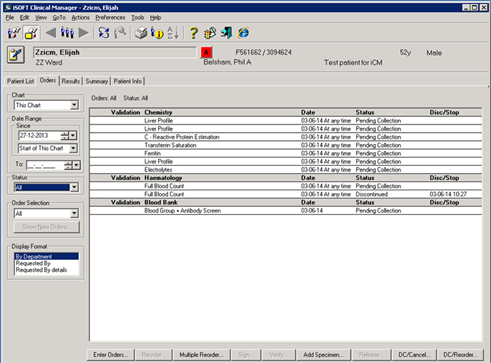Click the Add Specimen button
Screen dimensions: 491x363
(323, 355)
